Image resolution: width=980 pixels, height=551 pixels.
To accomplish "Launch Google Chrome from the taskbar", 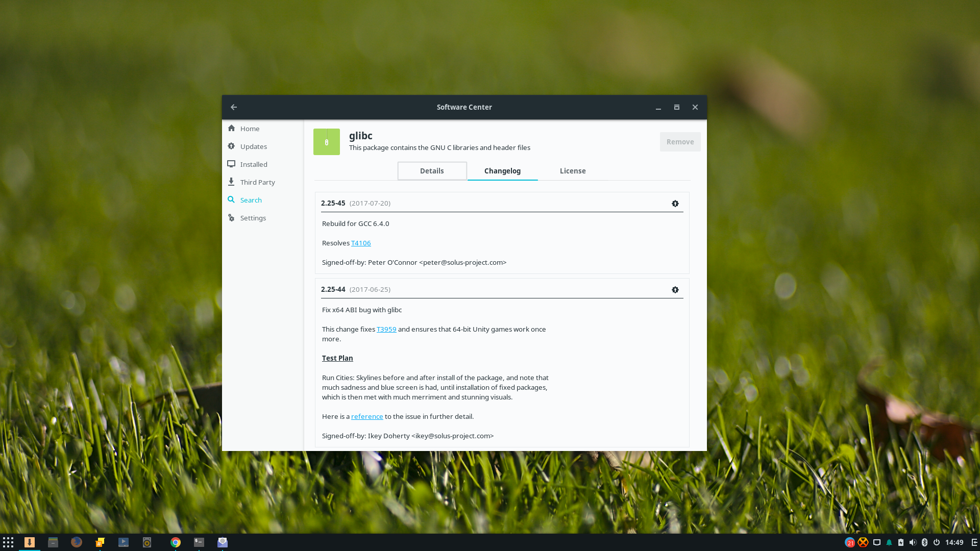I will [176, 542].
